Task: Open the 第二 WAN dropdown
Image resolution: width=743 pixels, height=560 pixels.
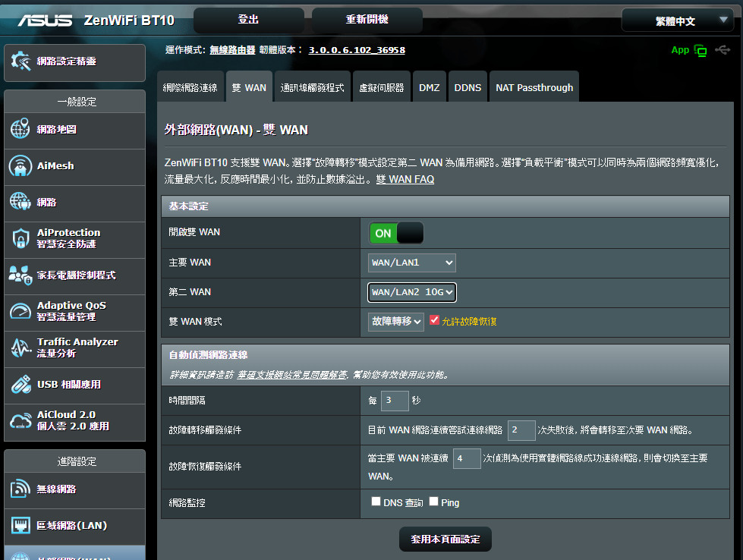Action: tap(412, 292)
